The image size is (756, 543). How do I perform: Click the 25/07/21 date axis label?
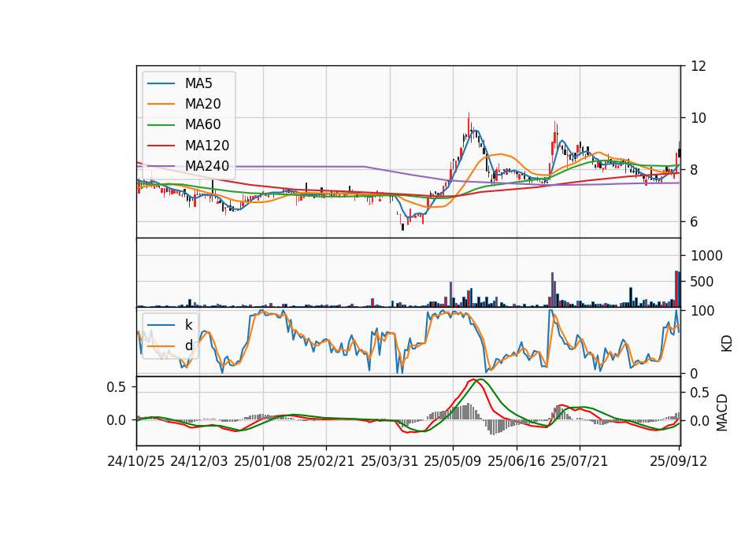(580, 461)
